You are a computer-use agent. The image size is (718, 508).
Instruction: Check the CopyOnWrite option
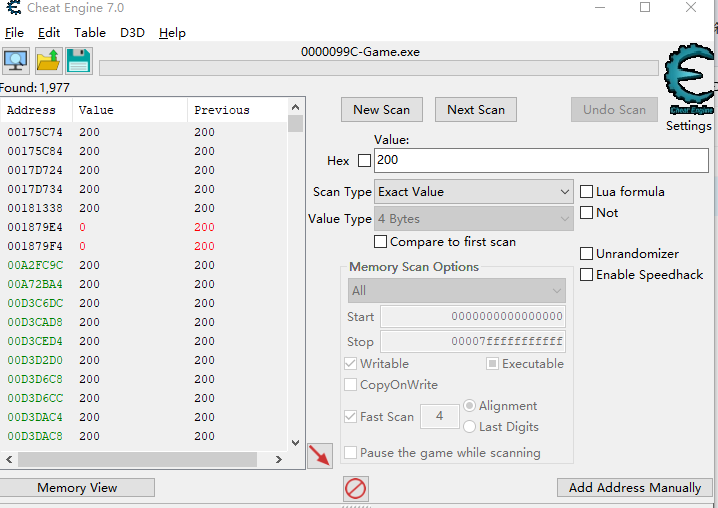pos(350,385)
